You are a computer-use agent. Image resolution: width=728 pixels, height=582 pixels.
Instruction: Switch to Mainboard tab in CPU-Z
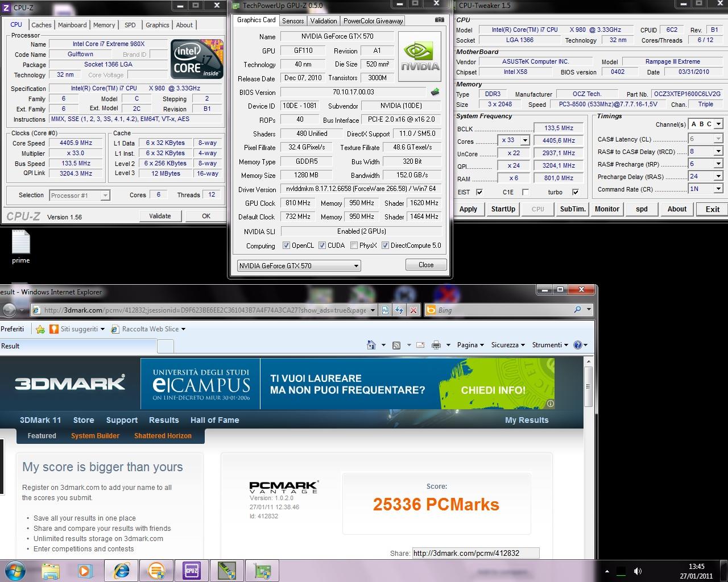(x=72, y=25)
